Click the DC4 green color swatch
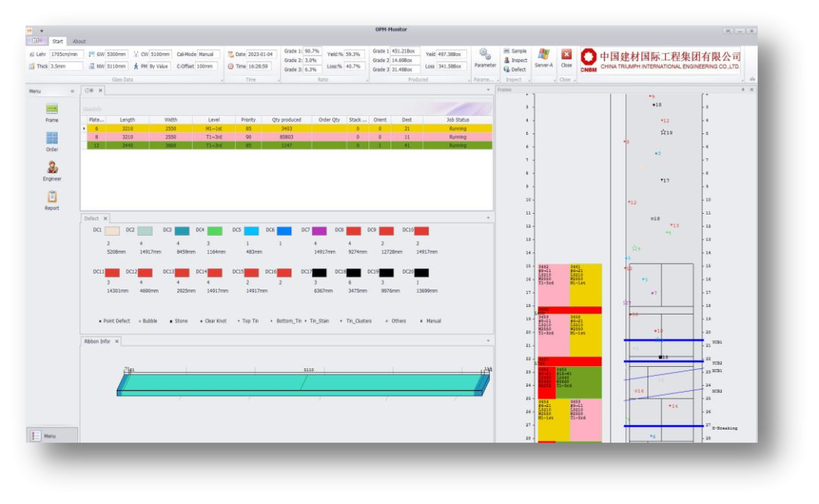Screen dimensions: 819x504 pos(215,230)
